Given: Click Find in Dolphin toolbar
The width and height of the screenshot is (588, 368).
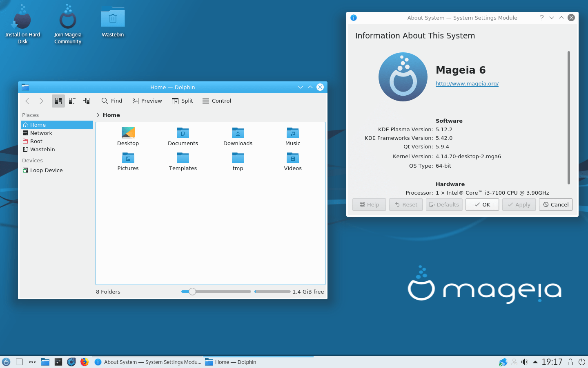Looking at the screenshot, I should coord(112,101).
